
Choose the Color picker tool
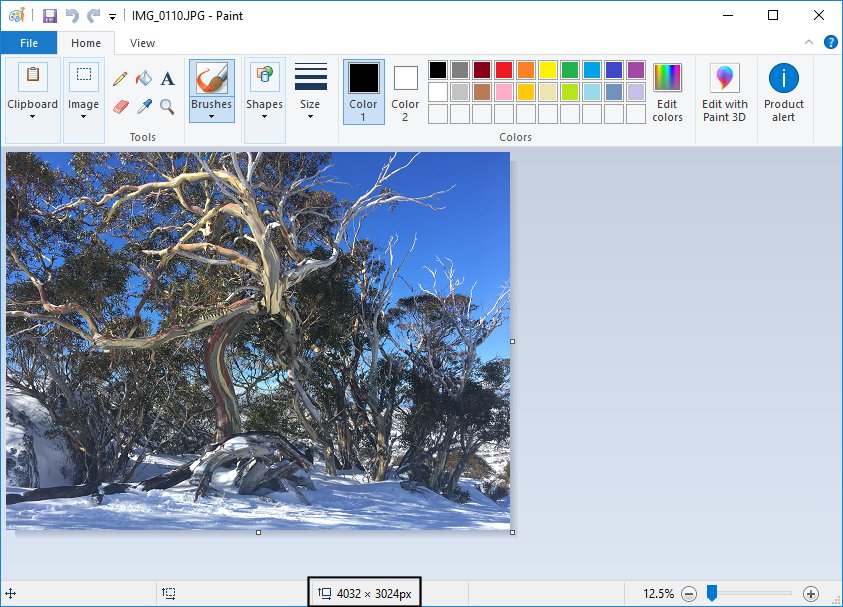(144, 105)
